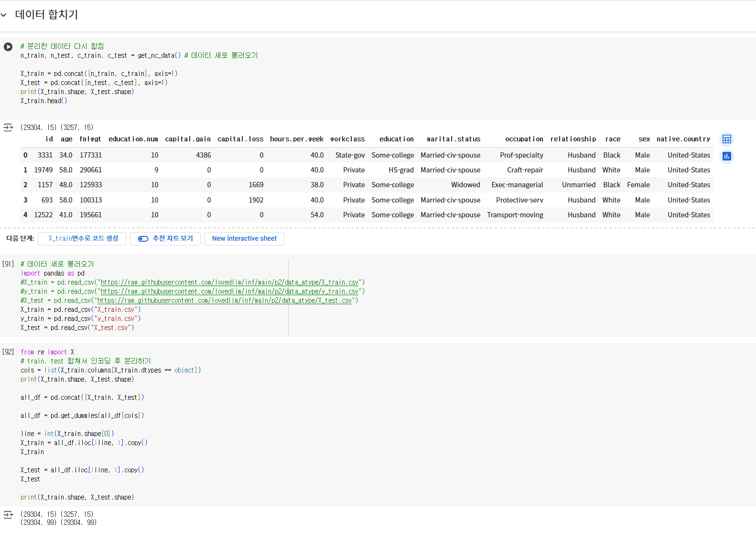Click Female cell in sex column

(x=638, y=185)
